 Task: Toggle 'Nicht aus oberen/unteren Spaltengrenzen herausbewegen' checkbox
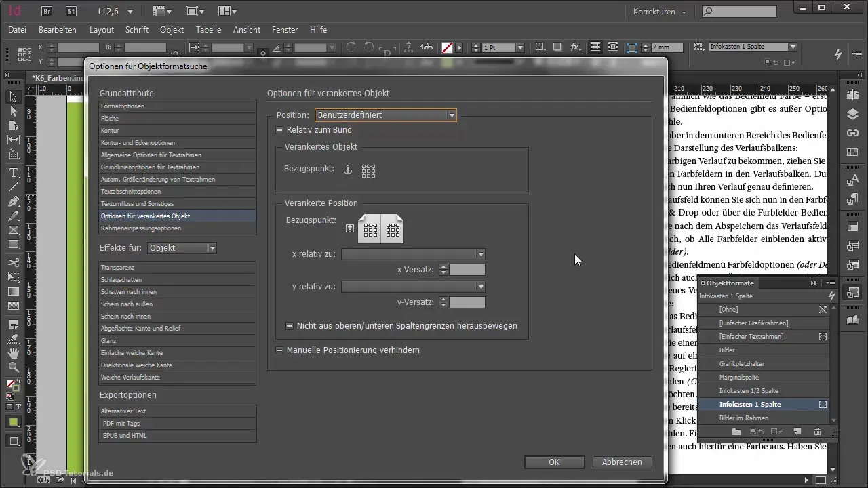point(290,326)
